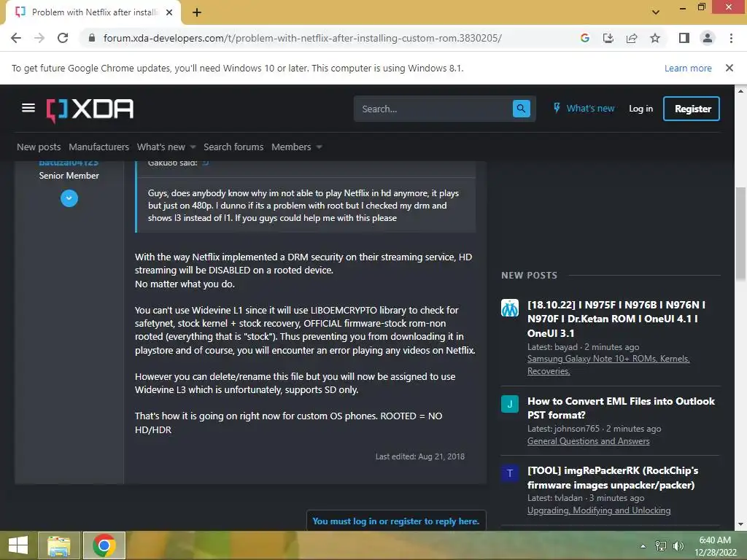This screenshot has width=747, height=560.
Task: Open imgRePackerRK RockChip tool thread
Action: 613,478
